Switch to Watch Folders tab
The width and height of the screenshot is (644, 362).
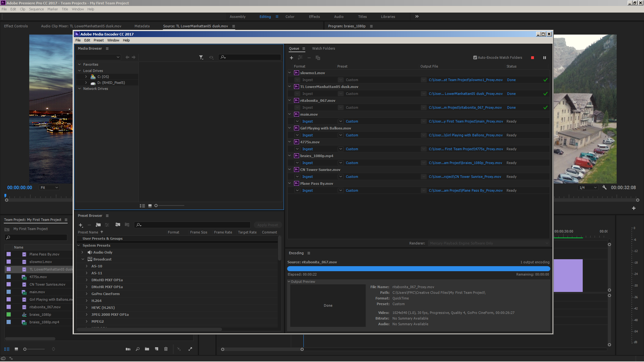[x=323, y=49]
